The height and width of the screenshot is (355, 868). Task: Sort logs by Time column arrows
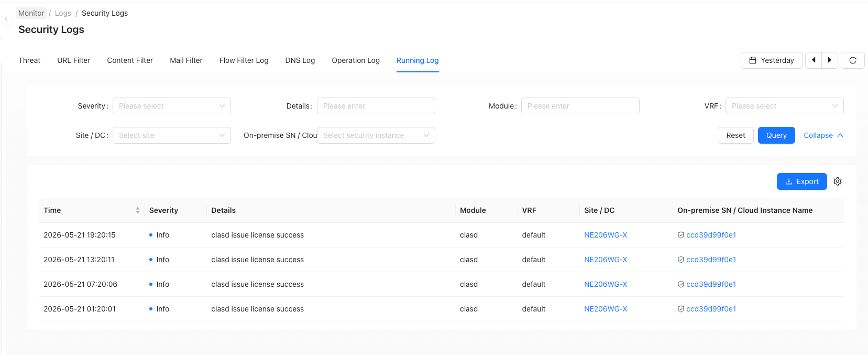pos(138,210)
